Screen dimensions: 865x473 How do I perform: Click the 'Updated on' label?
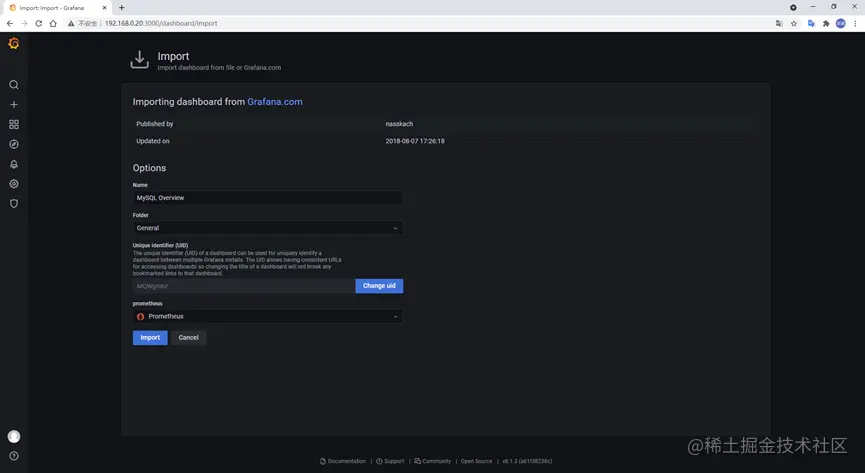153,141
